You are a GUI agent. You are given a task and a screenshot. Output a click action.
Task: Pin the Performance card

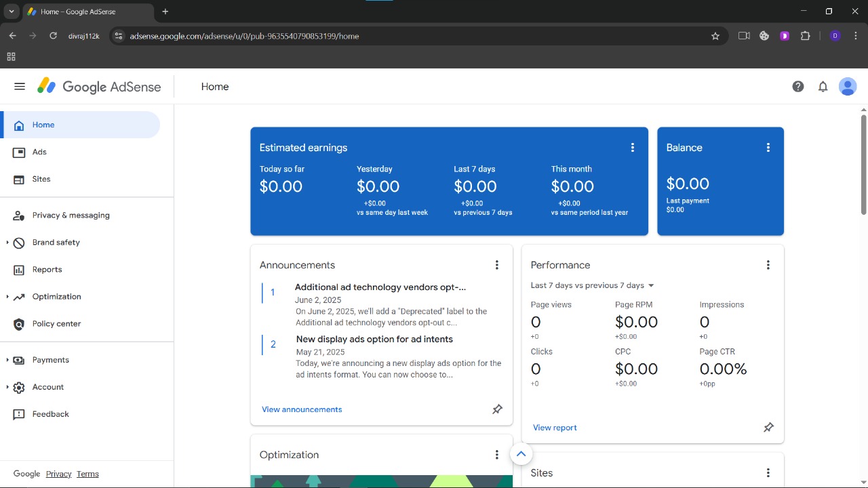coord(768,428)
